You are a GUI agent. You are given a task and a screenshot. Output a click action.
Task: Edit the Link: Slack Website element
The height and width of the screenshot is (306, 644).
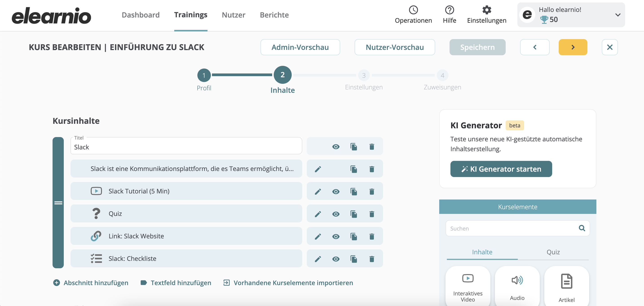tap(318, 237)
